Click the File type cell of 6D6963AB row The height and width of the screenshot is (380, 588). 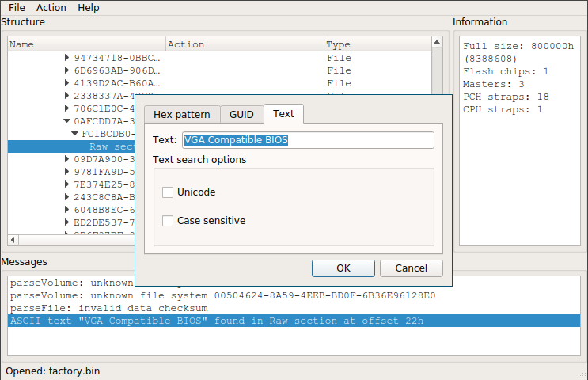click(339, 70)
